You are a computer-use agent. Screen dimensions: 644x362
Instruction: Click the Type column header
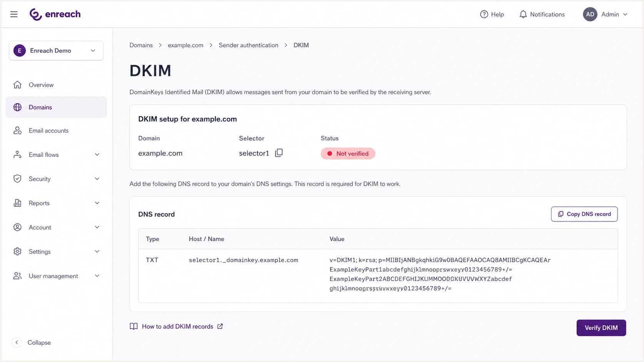point(153,239)
